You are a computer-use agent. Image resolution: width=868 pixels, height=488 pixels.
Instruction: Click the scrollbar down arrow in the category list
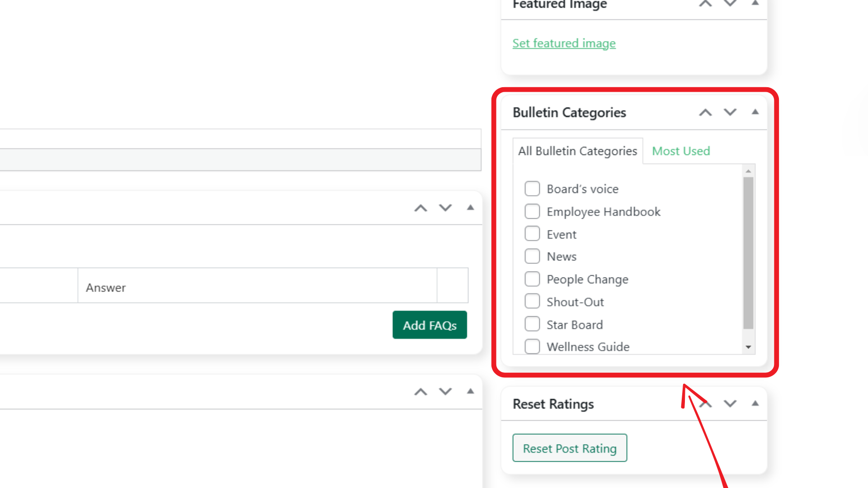[x=749, y=347]
